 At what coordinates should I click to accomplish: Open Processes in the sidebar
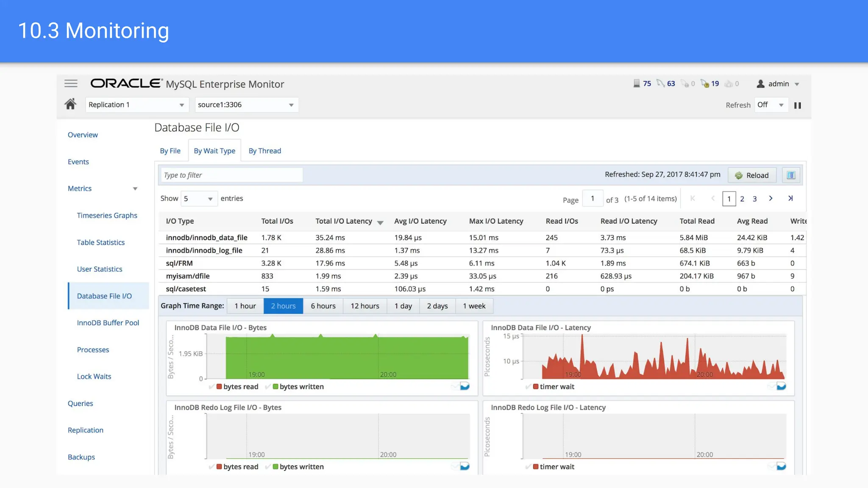[93, 349]
